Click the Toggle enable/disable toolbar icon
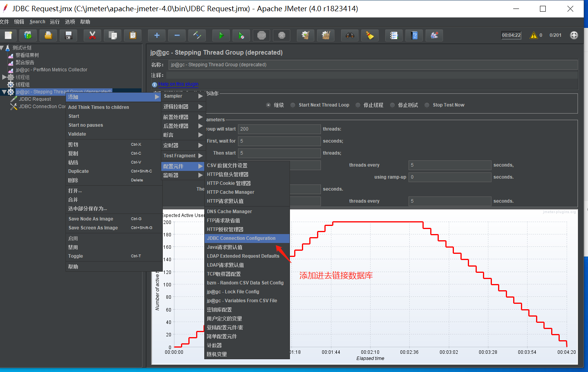Image resolution: width=588 pixels, height=372 pixels. pyautogui.click(x=197, y=35)
